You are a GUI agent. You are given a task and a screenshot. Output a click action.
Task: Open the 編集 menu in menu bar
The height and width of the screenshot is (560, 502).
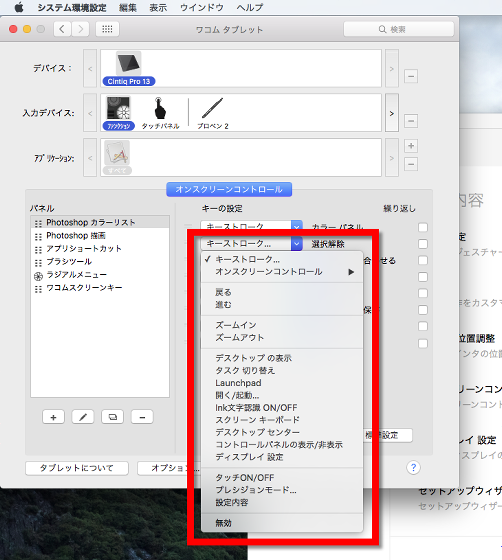coord(128,8)
